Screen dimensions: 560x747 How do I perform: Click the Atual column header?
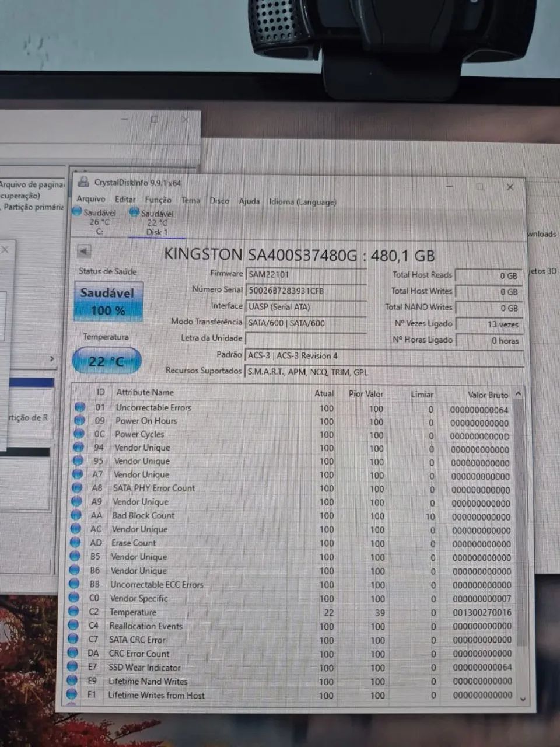pyautogui.click(x=324, y=393)
